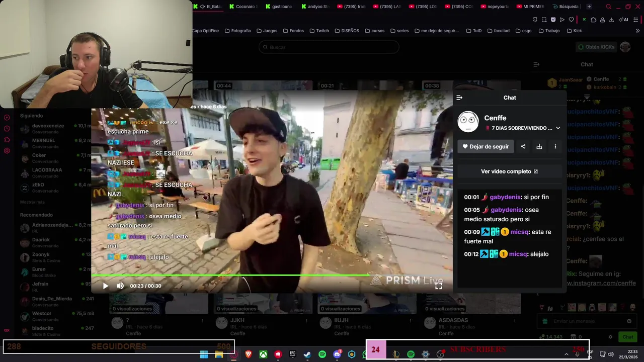Open the Kick bookmarks folder

click(574, 31)
